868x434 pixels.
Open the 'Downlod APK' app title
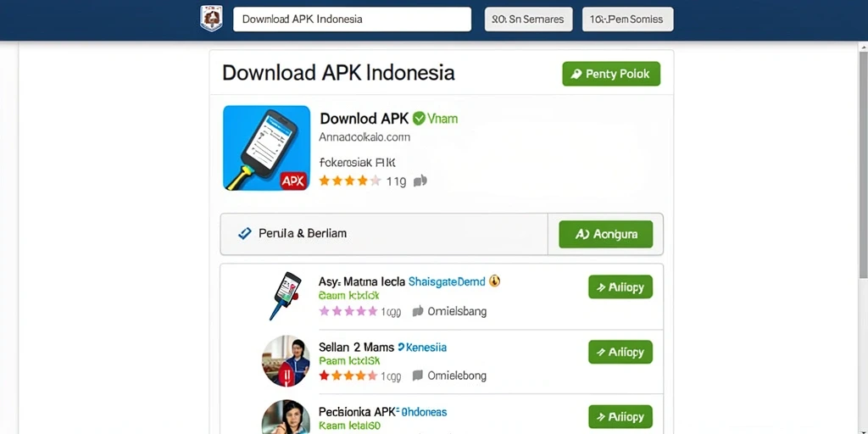tap(364, 118)
